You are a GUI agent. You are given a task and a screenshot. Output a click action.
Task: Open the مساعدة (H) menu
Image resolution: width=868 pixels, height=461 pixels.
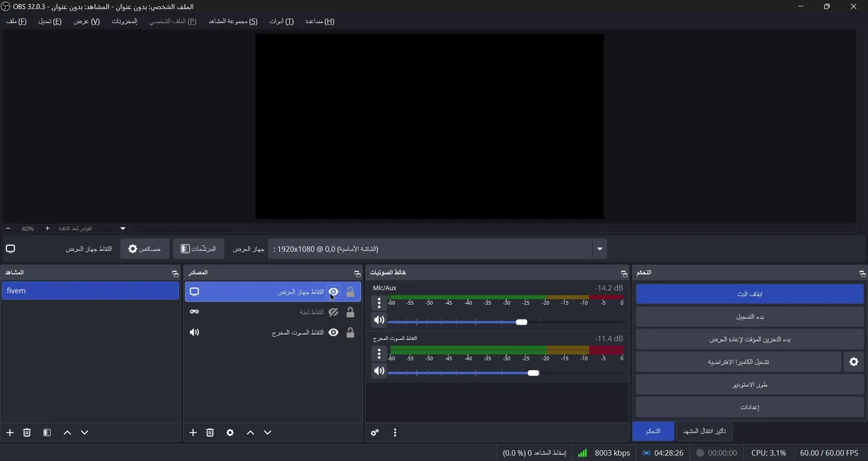point(320,21)
